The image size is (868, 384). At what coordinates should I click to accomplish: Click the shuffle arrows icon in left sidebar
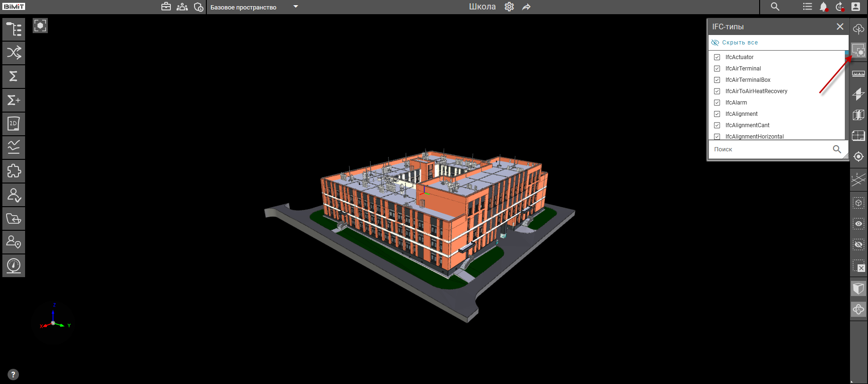point(14,52)
